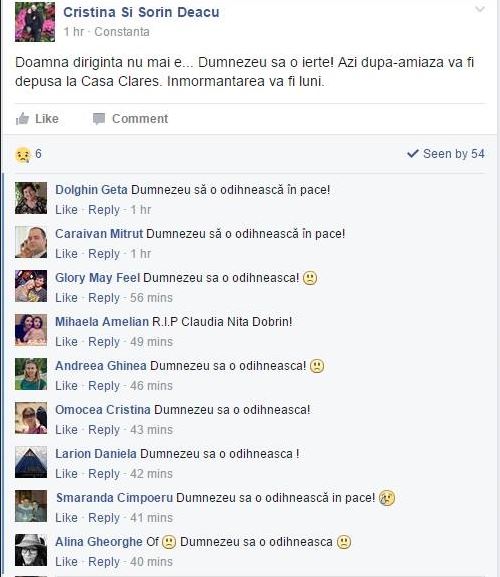Open Omocea Cristina's profile name

[x=103, y=410]
